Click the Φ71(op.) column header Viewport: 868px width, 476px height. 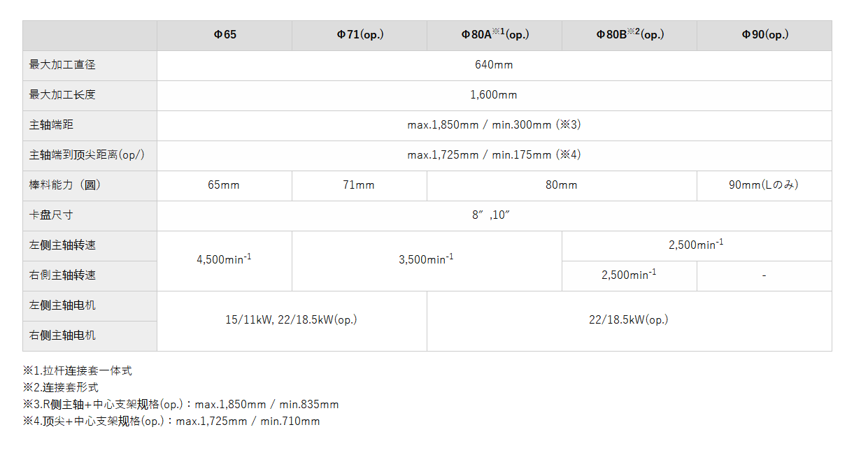pyautogui.click(x=360, y=34)
